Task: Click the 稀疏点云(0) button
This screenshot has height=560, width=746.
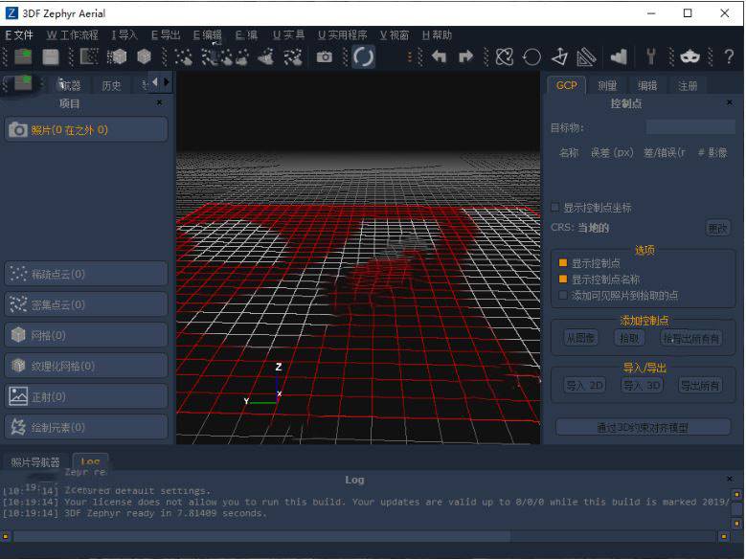Action: point(86,274)
